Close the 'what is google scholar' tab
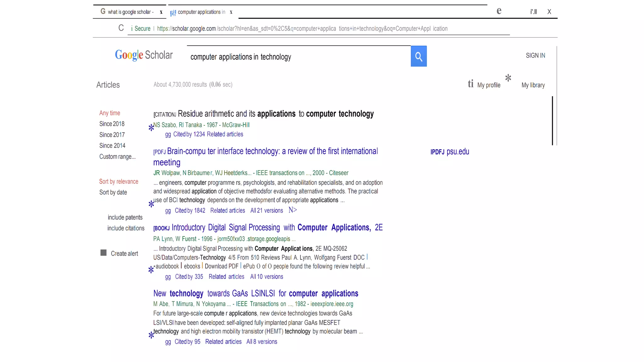Image resolution: width=644 pixels, height=362 pixels. coord(161,12)
